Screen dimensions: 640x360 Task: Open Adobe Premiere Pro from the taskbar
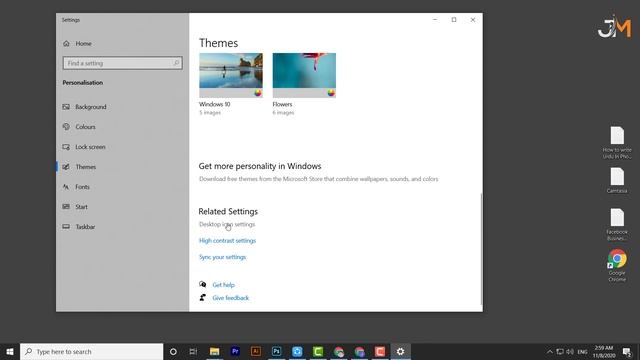pos(235,351)
